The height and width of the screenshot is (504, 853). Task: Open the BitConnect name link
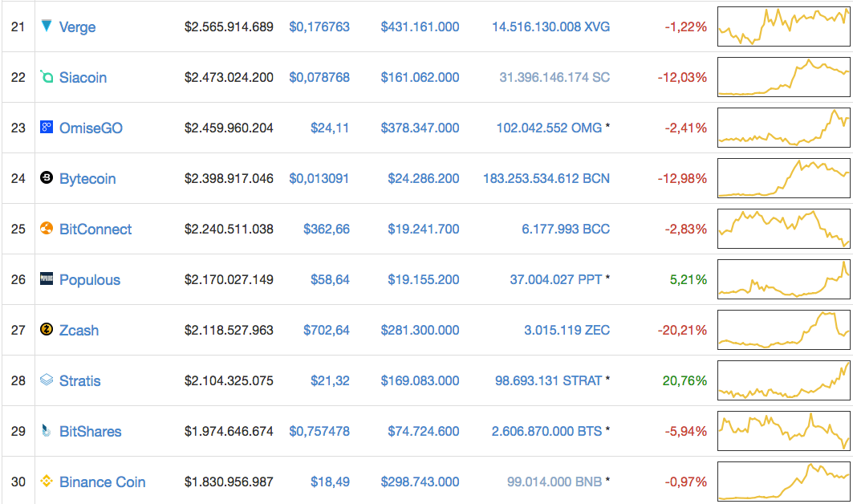(x=95, y=230)
